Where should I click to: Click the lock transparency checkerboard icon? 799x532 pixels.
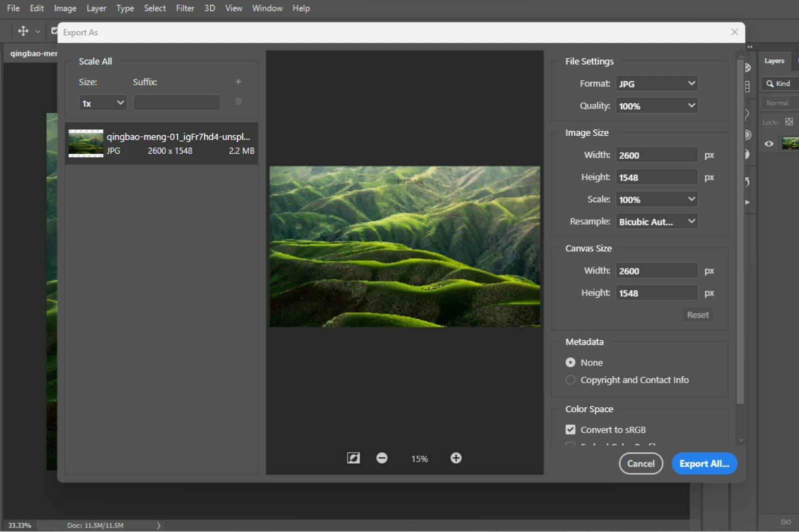tap(789, 121)
